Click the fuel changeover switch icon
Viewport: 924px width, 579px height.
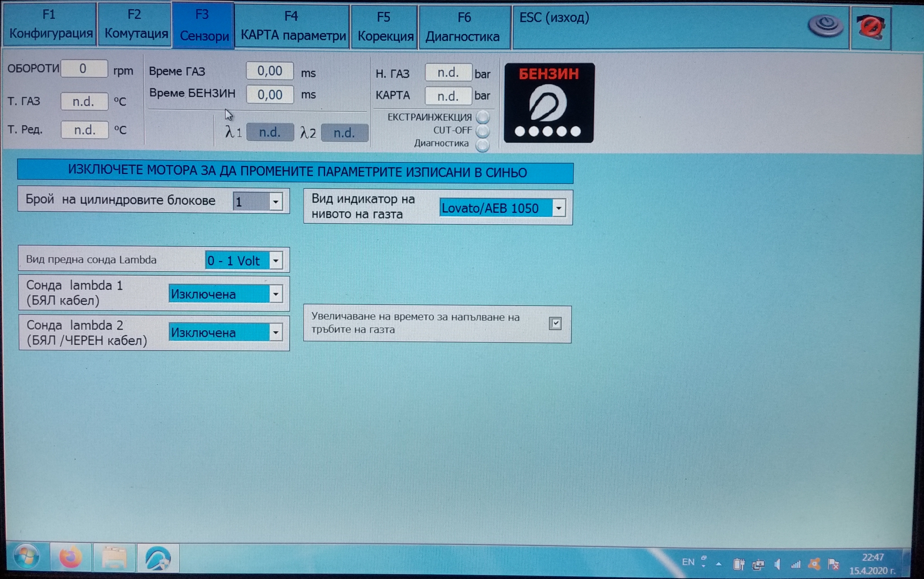point(826,26)
